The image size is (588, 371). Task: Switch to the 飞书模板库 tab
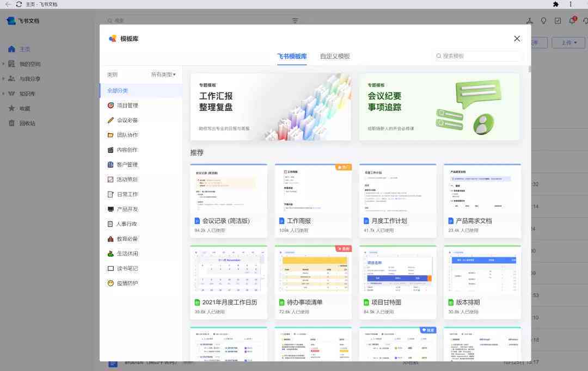292,56
